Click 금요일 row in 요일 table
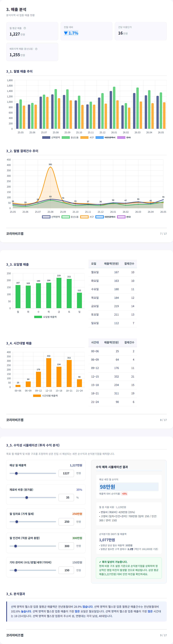The height and width of the screenshot is (644, 173). [x=113, y=306]
